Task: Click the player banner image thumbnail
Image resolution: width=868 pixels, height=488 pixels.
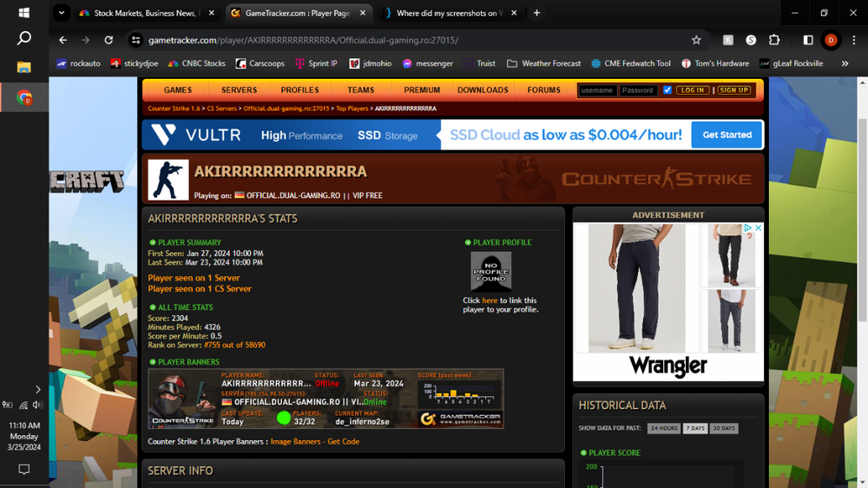Action: click(325, 399)
